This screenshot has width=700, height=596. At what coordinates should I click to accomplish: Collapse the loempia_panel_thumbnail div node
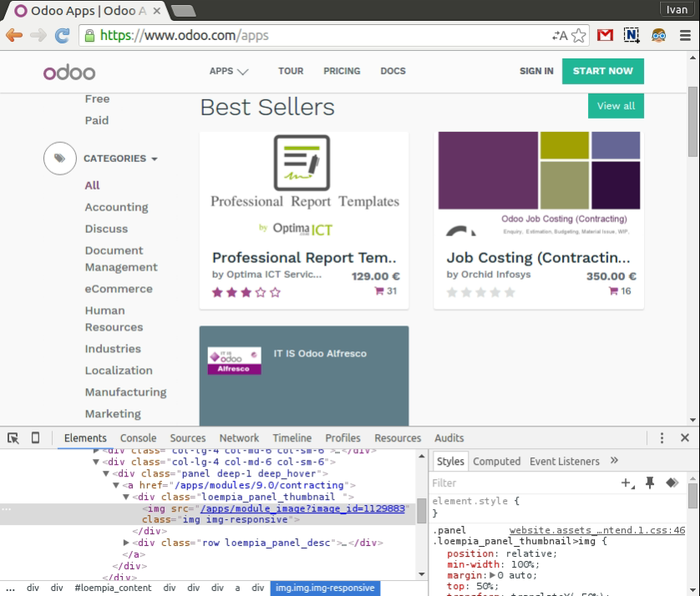126,497
